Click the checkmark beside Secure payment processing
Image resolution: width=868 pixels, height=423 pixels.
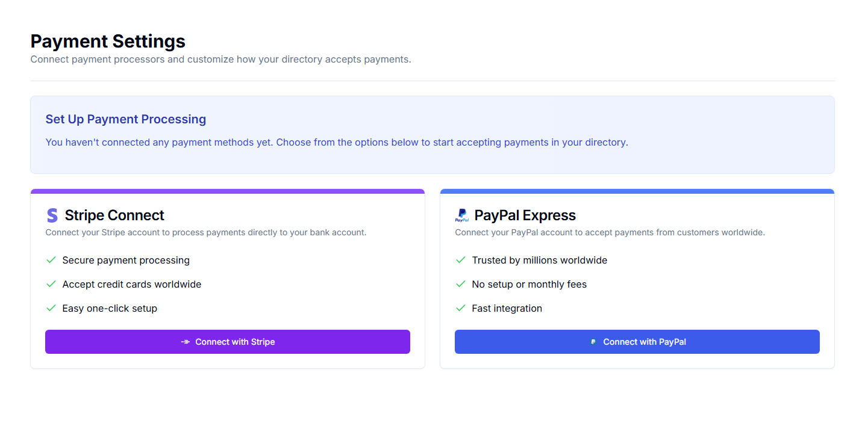coord(51,260)
